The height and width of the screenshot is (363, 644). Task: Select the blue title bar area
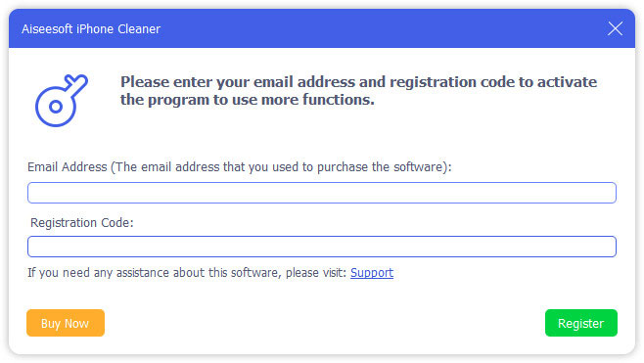point(322,28)
